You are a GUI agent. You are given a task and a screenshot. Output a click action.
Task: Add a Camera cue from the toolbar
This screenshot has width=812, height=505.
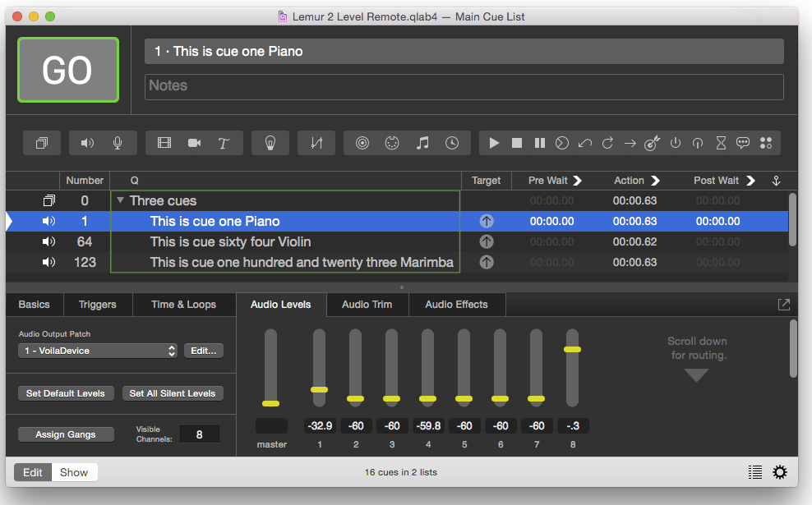click(194, 143)
